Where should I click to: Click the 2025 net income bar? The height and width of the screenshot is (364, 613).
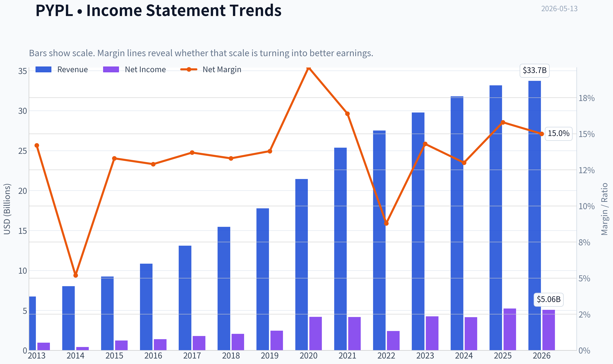pos(510,329)
